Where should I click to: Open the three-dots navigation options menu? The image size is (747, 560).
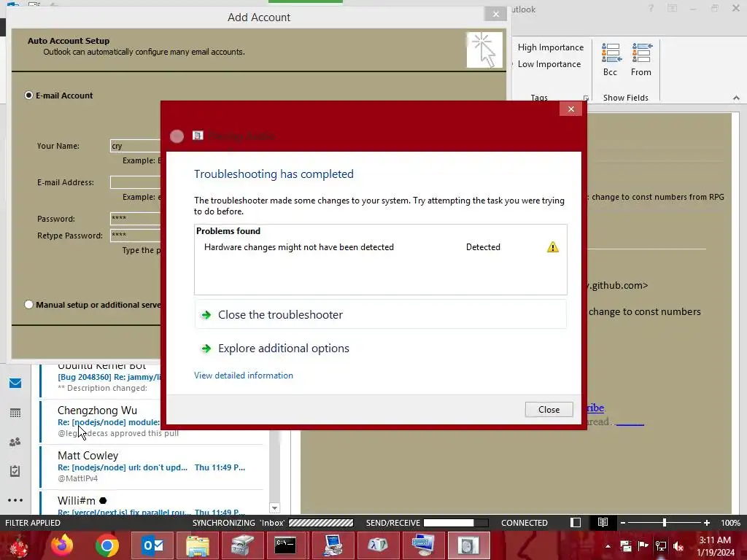15,500
